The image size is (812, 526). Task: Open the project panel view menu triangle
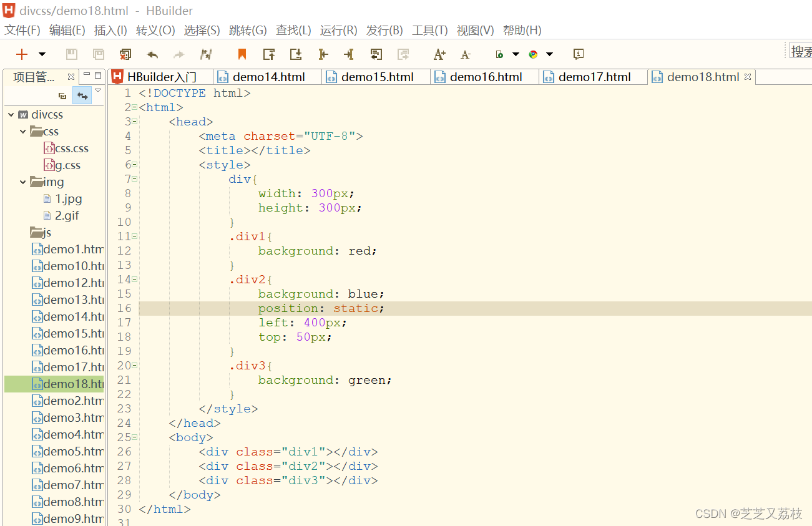97,92
